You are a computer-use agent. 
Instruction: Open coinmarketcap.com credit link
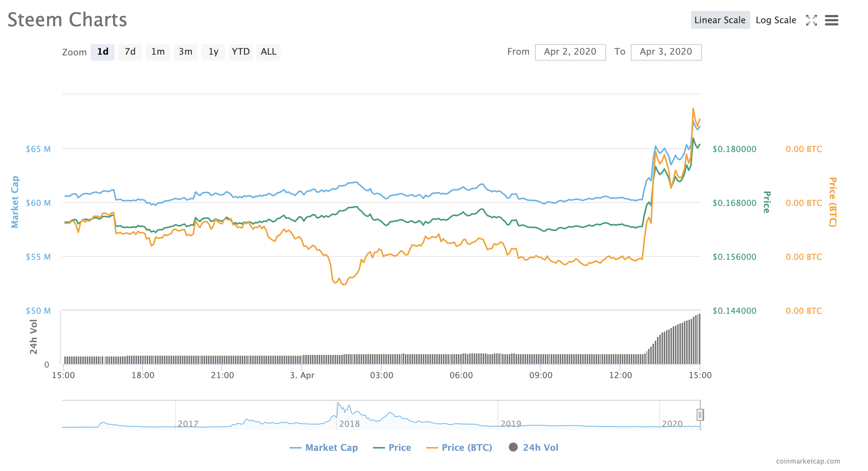tap(808, 461)
